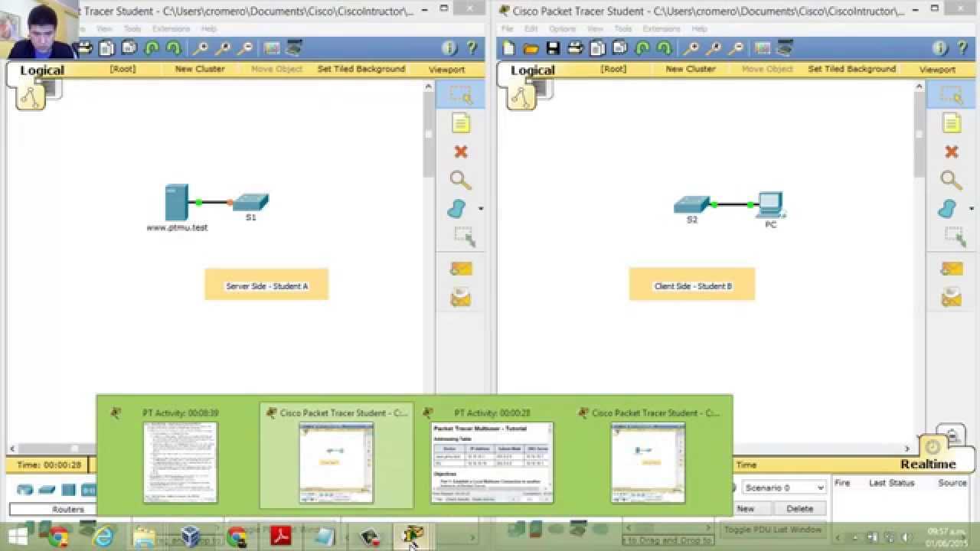
Task: Open PT Activity 00:08:39 preview thumbnail
Action: pyautogui.click(x=181, y=462)
